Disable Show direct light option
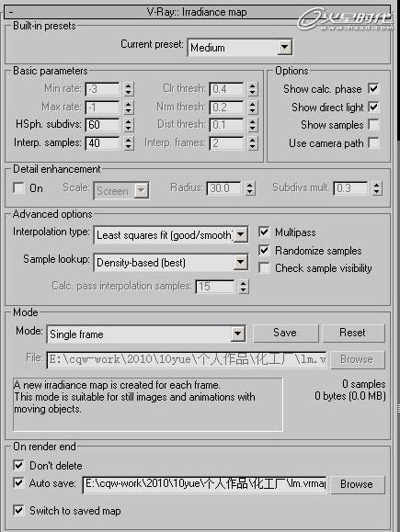This screenshot has width=400, height=532. click(373, 108)
